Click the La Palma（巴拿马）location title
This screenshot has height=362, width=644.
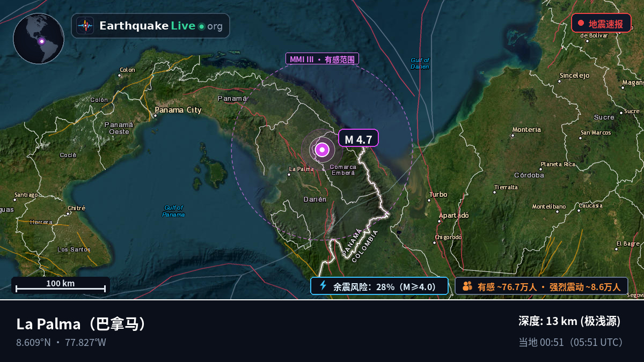[x=82, y=324]
